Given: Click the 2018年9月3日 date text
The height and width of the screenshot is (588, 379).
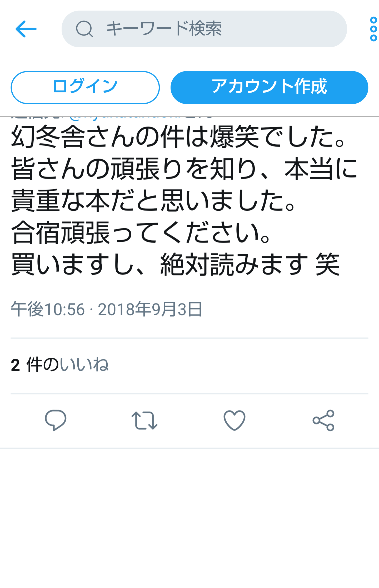Looking at the screenshot, I should 150,309.
